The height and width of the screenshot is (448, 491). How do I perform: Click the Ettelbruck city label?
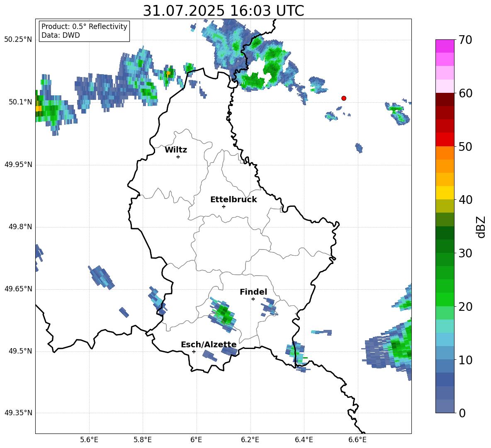point(233,200)
